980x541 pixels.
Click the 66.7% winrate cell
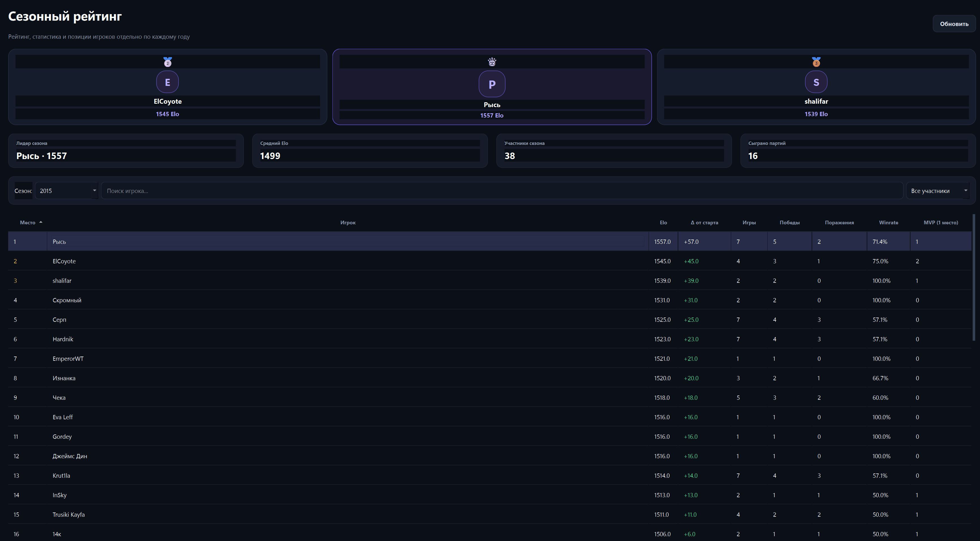coord(888,378)
